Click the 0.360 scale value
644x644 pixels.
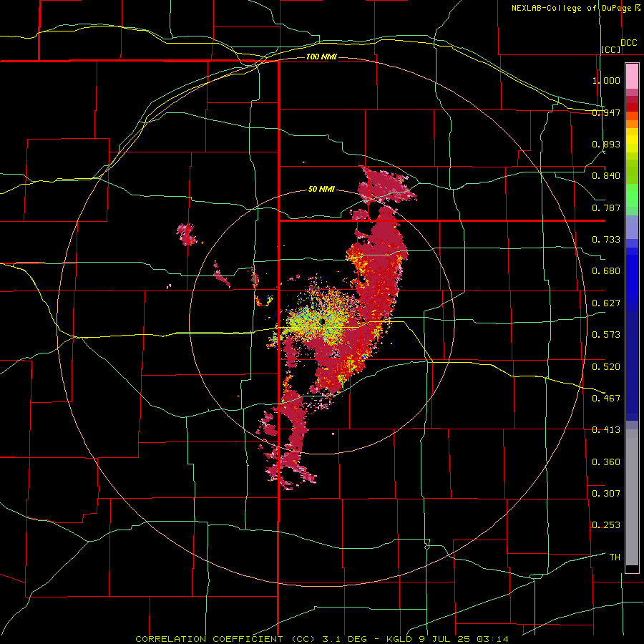[x=606, y=462]
